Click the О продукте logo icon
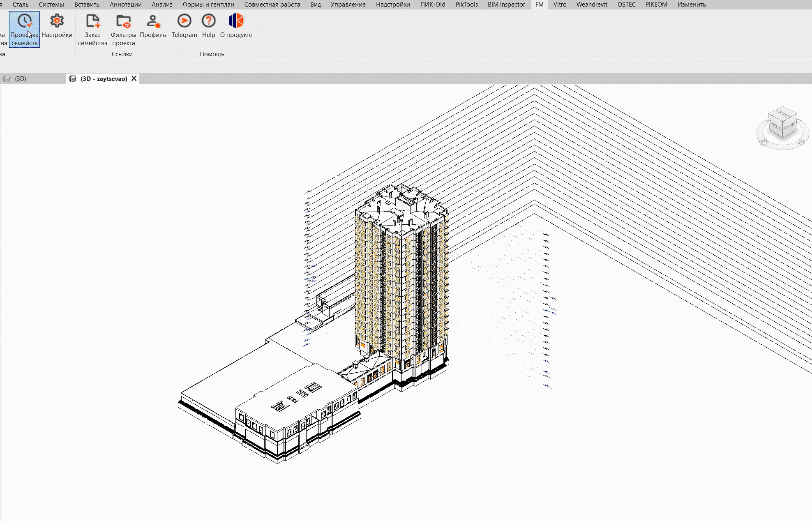812x521 pixels. pyautogui.click(x=236, y=21)
